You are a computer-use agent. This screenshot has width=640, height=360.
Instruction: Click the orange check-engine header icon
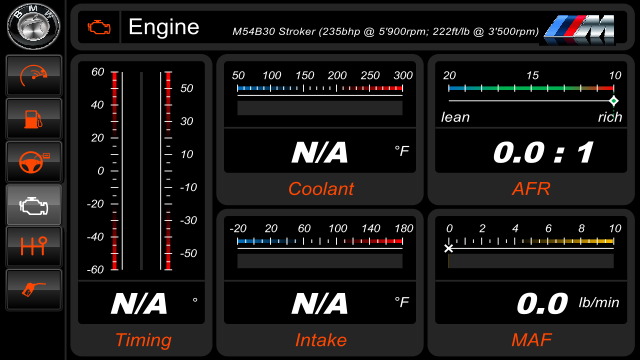99,27
